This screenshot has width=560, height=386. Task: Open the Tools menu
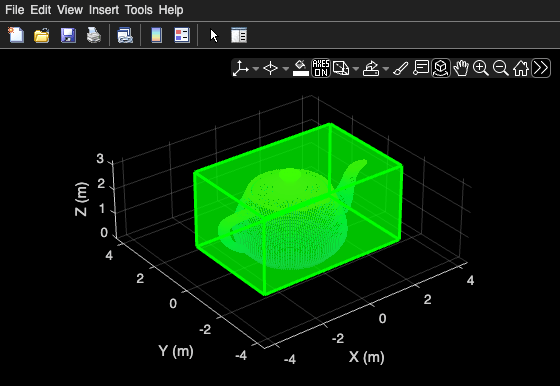coord(139,10)
